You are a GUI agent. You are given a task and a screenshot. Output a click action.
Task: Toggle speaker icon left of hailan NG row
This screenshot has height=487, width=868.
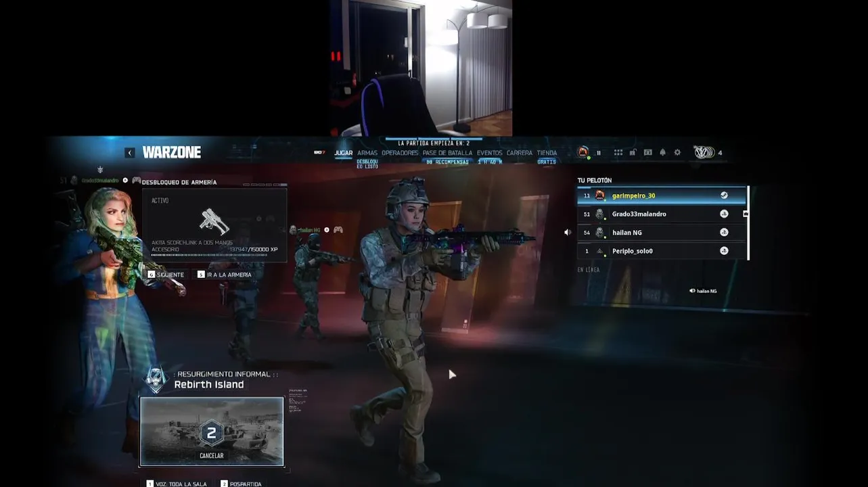point(568,232)
